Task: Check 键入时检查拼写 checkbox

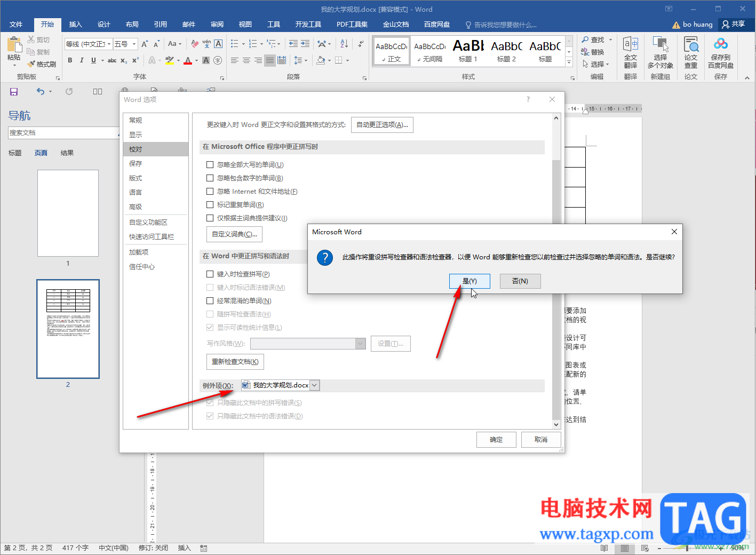Action: (x=210, y=274)
